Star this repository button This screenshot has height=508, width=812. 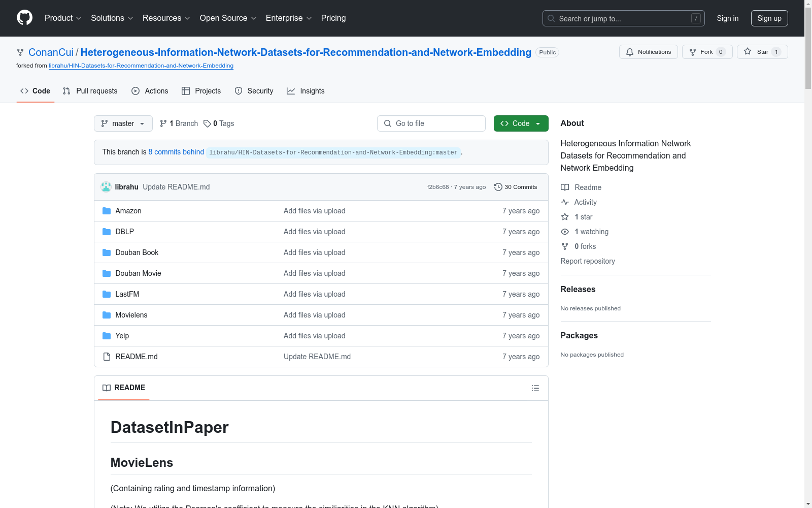(x=762, y=52)
